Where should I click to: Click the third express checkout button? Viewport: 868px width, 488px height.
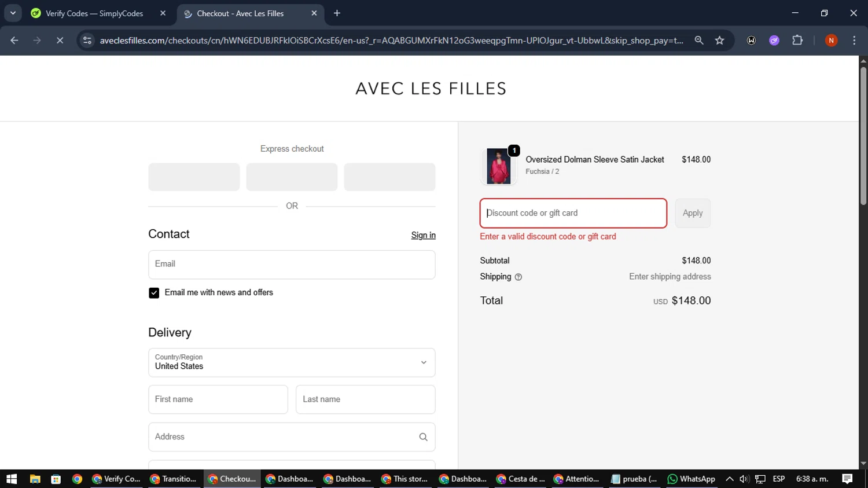(x=389, y=177)
